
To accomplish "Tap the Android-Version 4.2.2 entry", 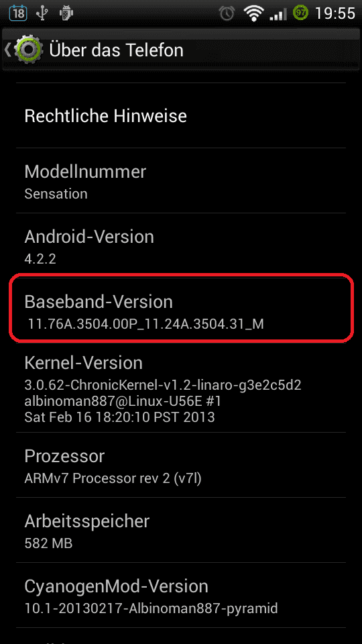I will click(x=181, y=246).
